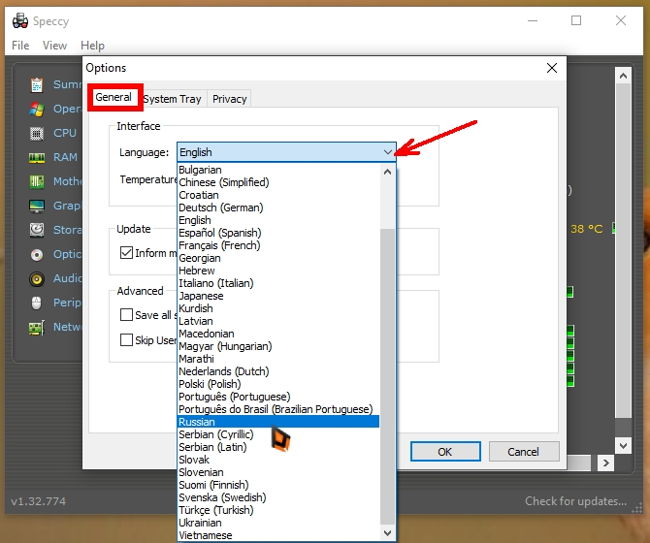
Task: Select the Storage hard drive icon
Action: (36, 230)
